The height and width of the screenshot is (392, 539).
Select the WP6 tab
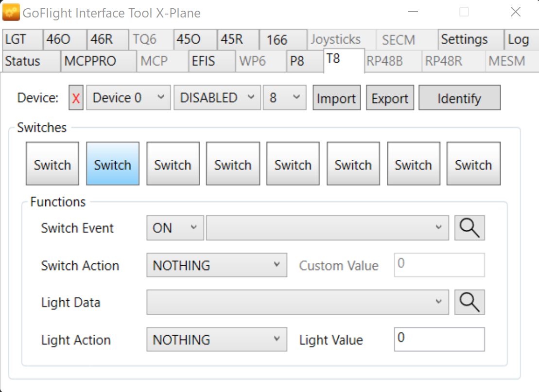261,61
